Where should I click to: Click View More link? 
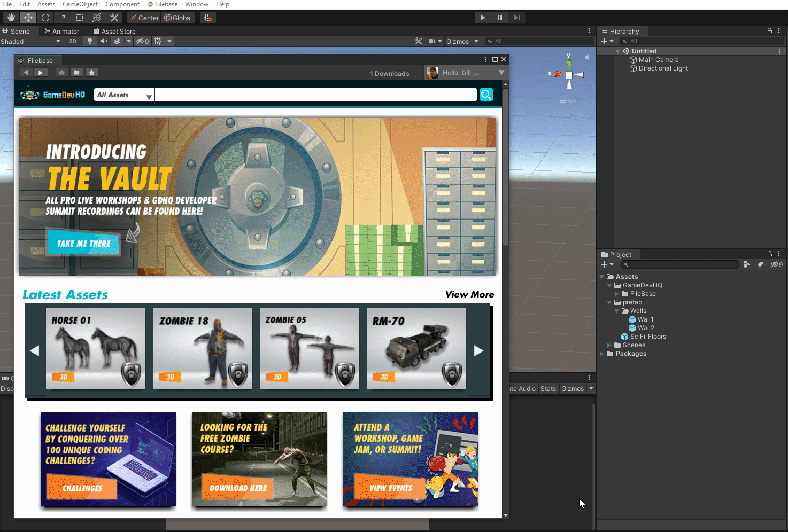coord(469,294)
